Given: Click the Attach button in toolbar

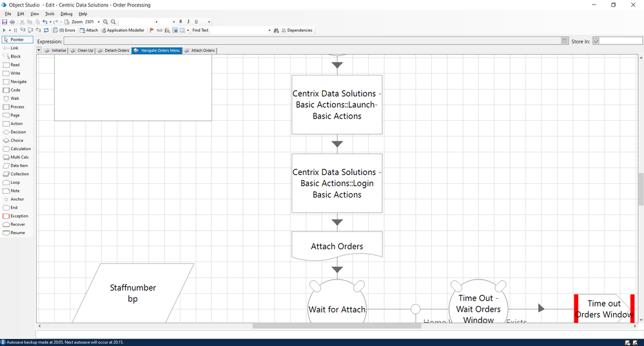Looking at the screenshot, I should [x=89, y=30].
